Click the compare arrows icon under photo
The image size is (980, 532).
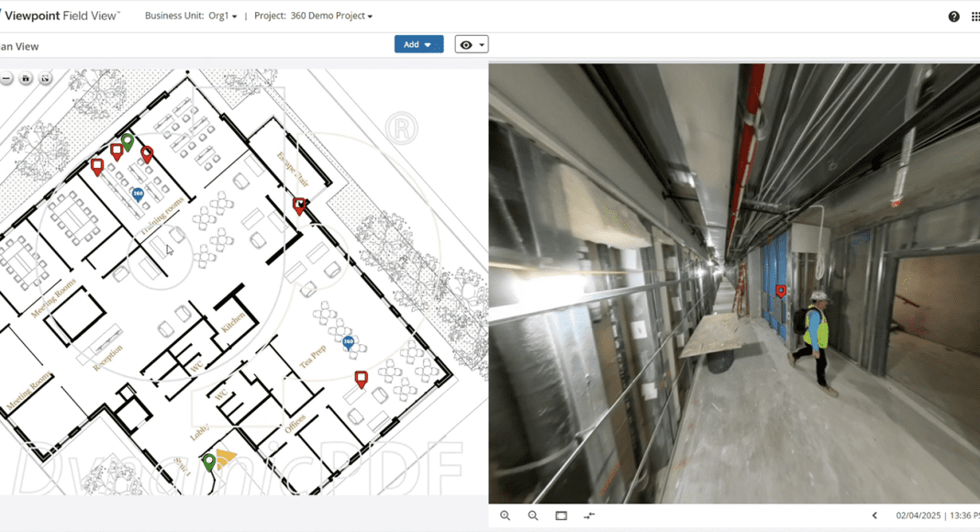click(x=589, y=515)
